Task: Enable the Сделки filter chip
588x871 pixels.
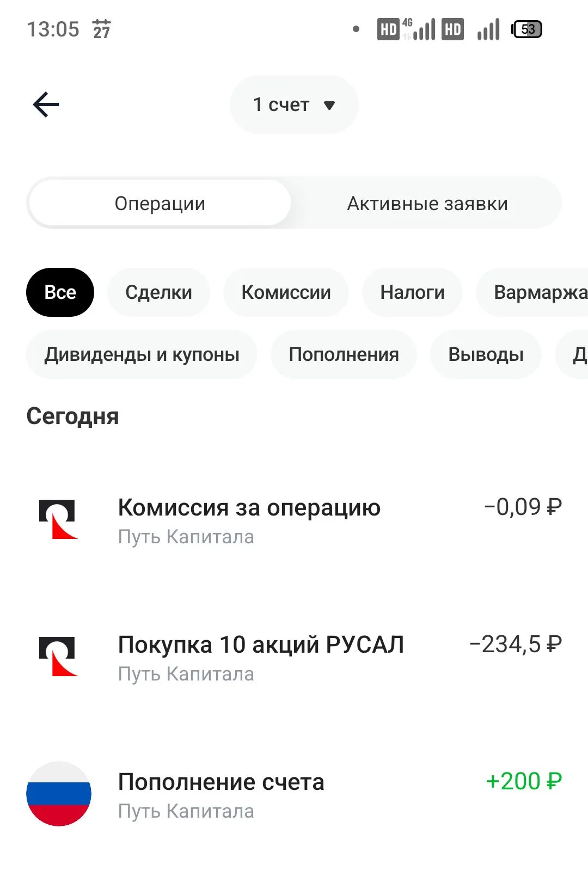Action: [x=158, y=292]
